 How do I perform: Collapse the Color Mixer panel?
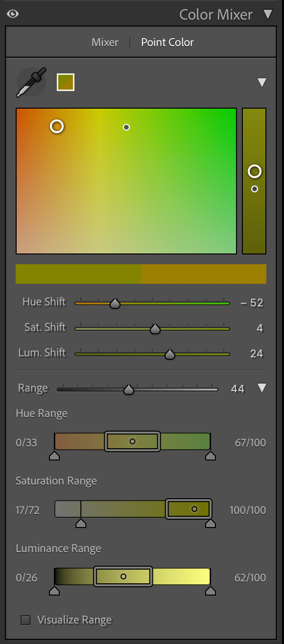[268, 14]
